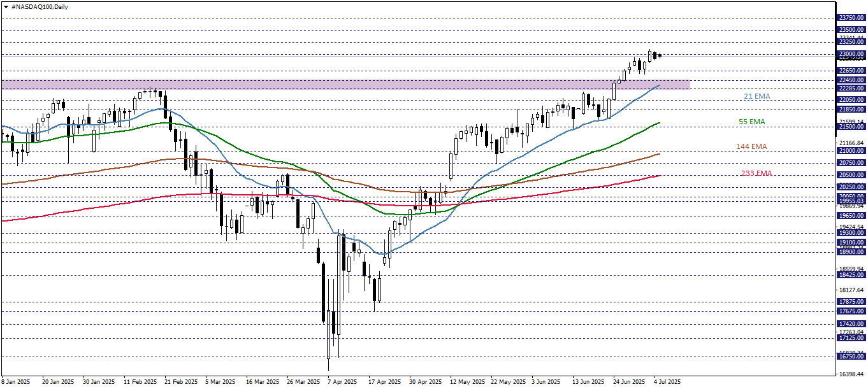Click the 21850.00 price level tag
The height and width of the screenshot is (389, 868).
851,109
